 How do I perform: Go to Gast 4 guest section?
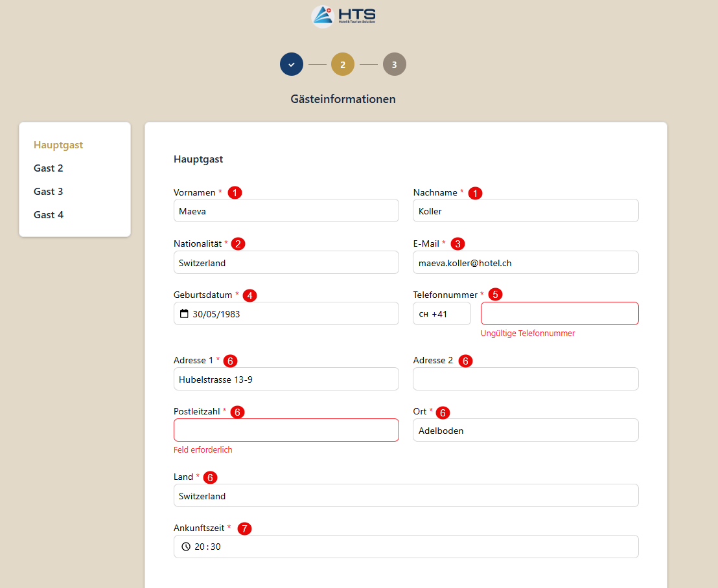(49, 215)
